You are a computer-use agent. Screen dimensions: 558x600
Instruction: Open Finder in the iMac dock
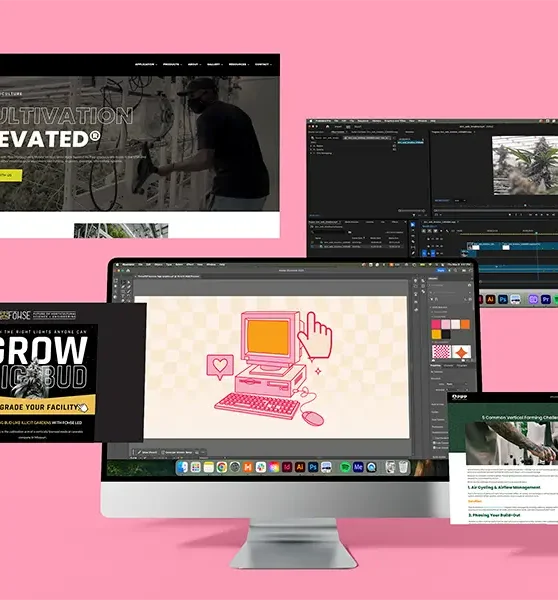pos(182,467)
